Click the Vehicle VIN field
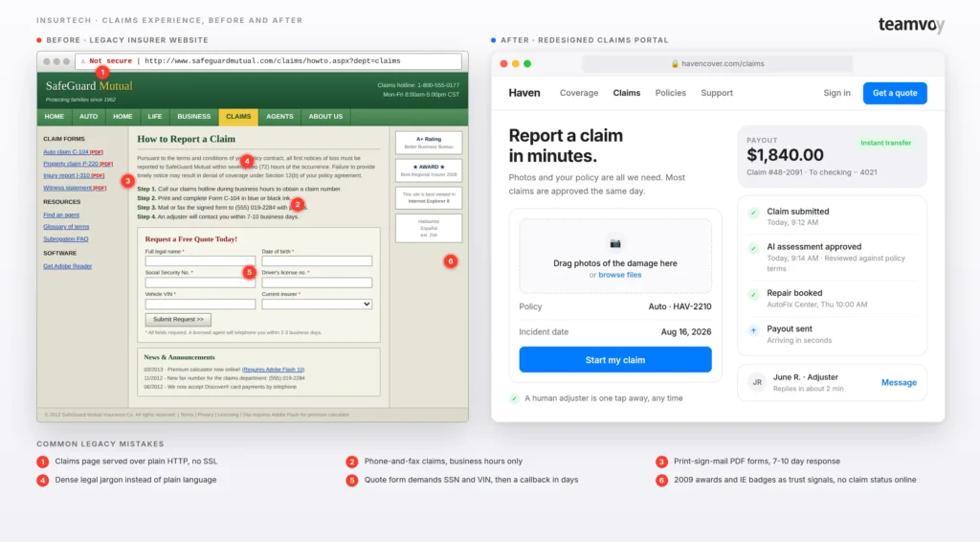This screenshot has height=542, width=980. [x=200, y=304]
